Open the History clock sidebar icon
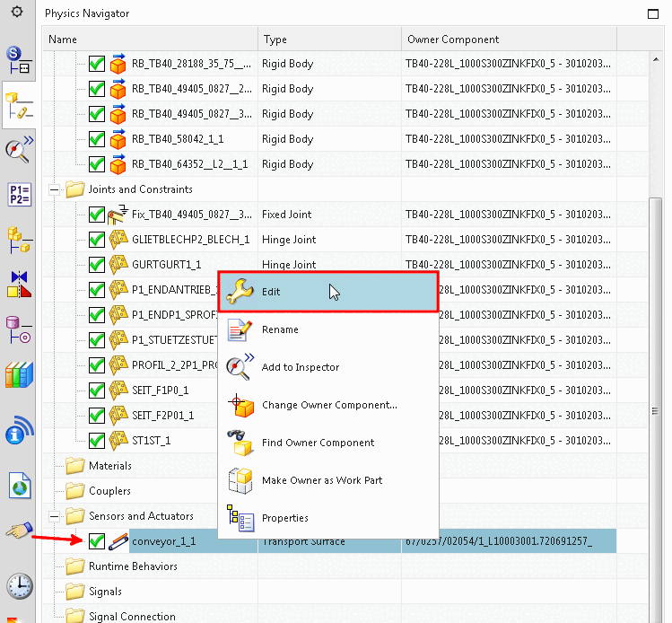This screenshot has width=672, height=623. tap(19, 586)
